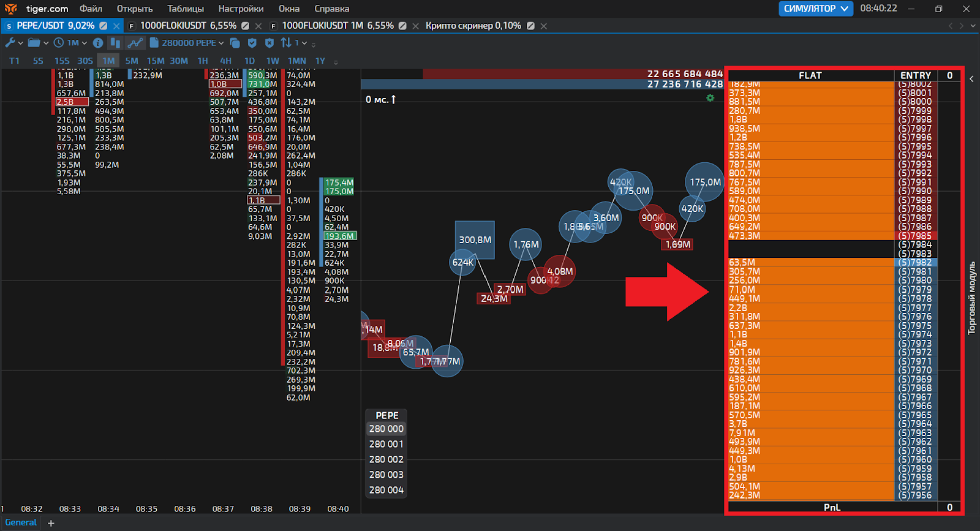Toggle the line chart mode button
The image size is (980, 531).
click(x=135, y=43)
